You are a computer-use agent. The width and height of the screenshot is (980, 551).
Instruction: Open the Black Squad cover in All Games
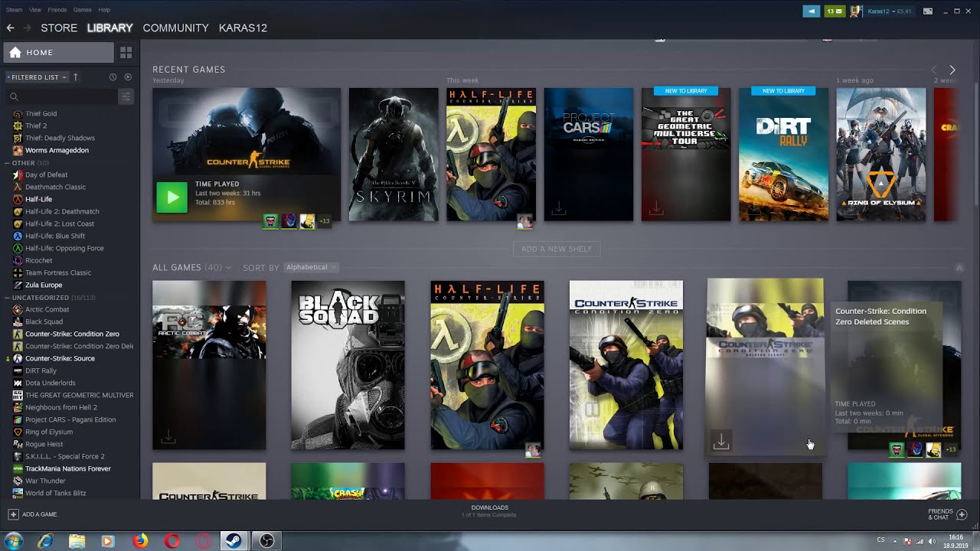tap(348, 365)
